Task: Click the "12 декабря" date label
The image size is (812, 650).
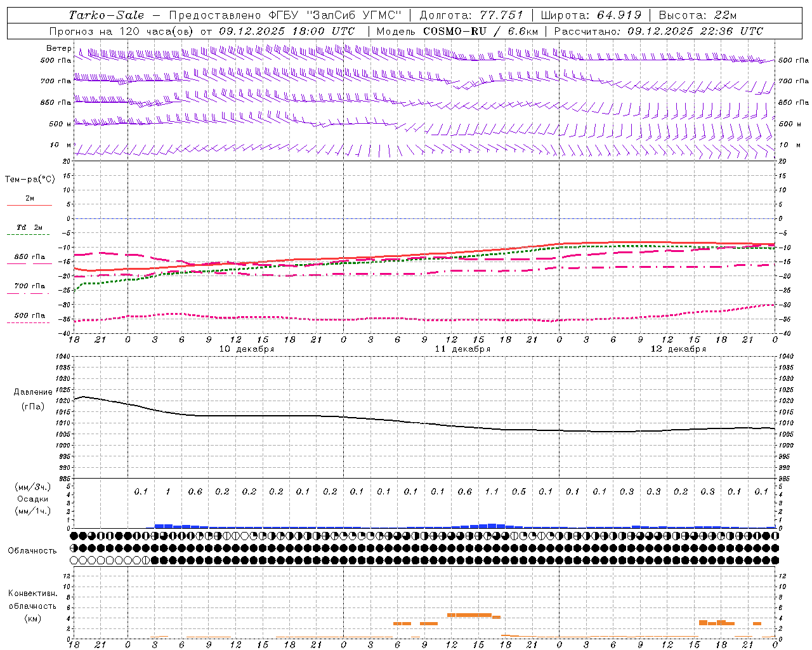Action: [x=678, y=348]
